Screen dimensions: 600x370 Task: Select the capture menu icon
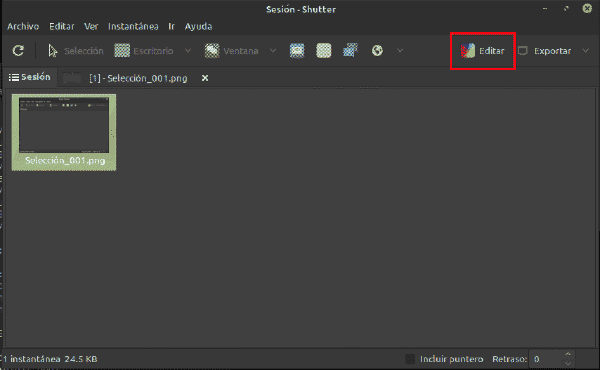point(324,51)
